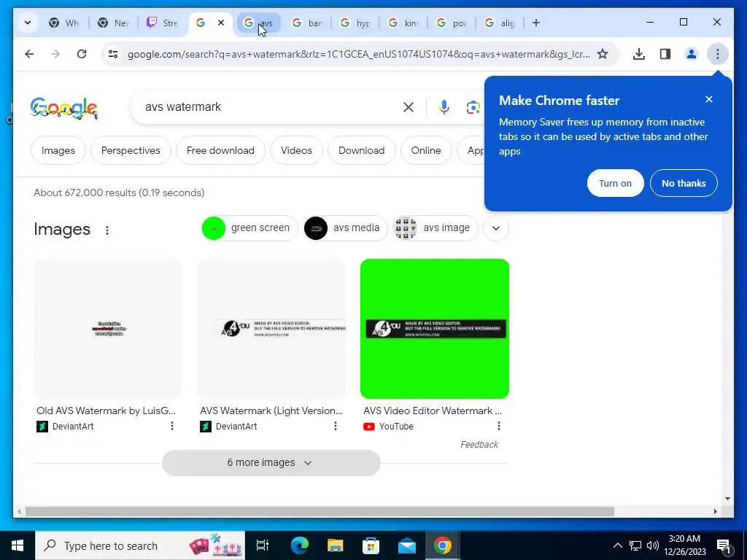This screenshot has width=747, height=560.
Task: Open a new tab with plus button
Action: pyautogui.click(x=536, y=23)
